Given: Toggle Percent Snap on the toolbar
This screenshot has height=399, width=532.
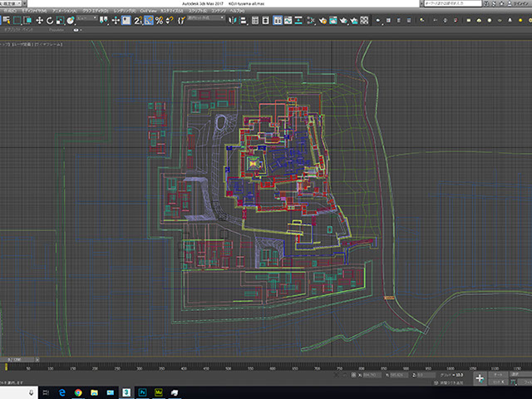Looking at the screenshot, I should [x=158, y=20].
